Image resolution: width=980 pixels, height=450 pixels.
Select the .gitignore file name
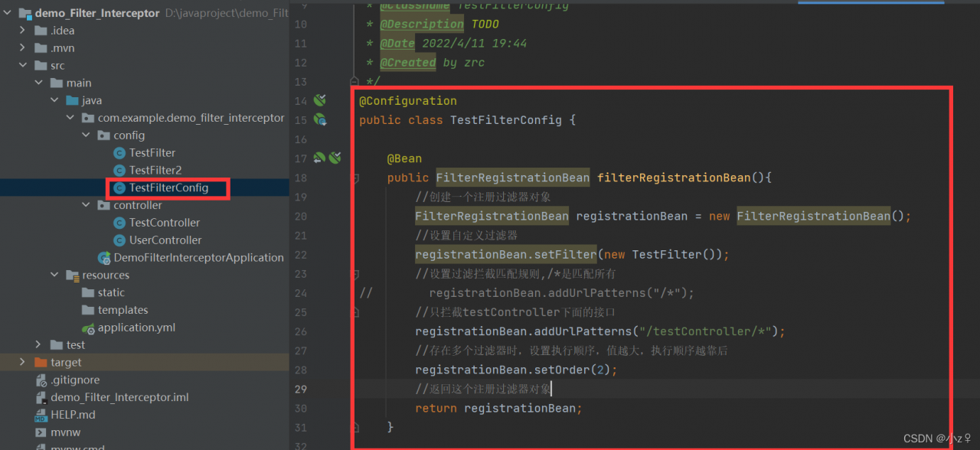pos(75,380)
